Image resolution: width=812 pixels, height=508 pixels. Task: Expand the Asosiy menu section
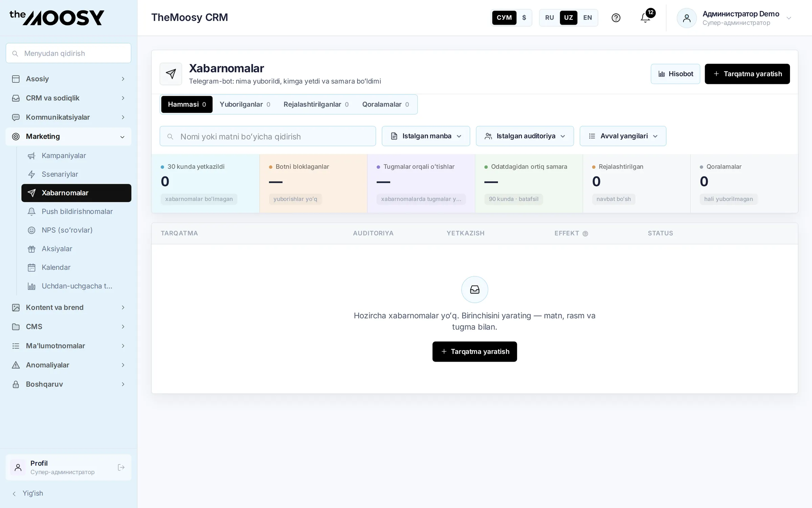[68, 79]
